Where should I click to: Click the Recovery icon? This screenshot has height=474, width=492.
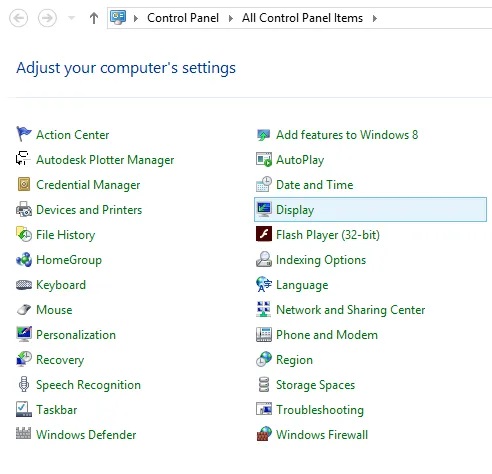pyautogui.click(x=24, y=359)
